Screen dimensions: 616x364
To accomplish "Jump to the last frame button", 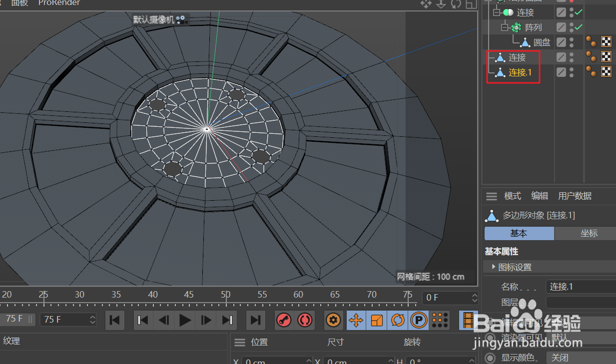I will 227,321.
